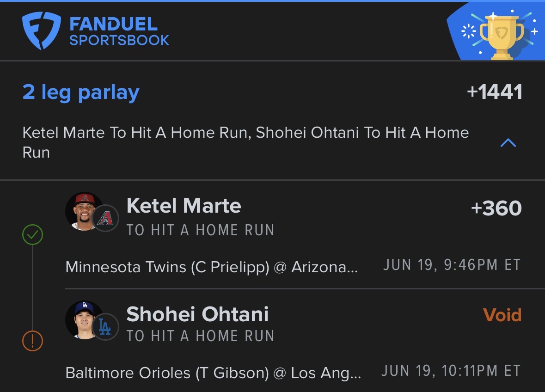Image resolution: width=545 pixels, height=392 pixels.
Task: Click the Jun 19, 10:11PM ET game time
Action: click(451, 371)
